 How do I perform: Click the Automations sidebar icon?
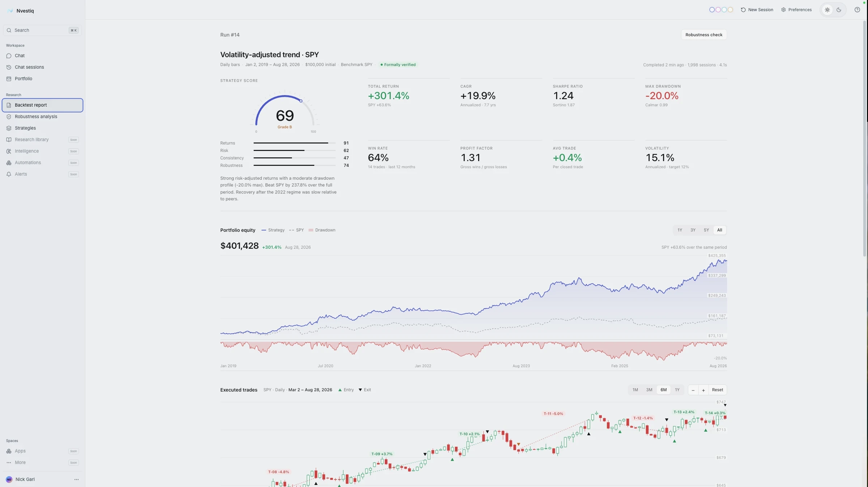point(9,163)
